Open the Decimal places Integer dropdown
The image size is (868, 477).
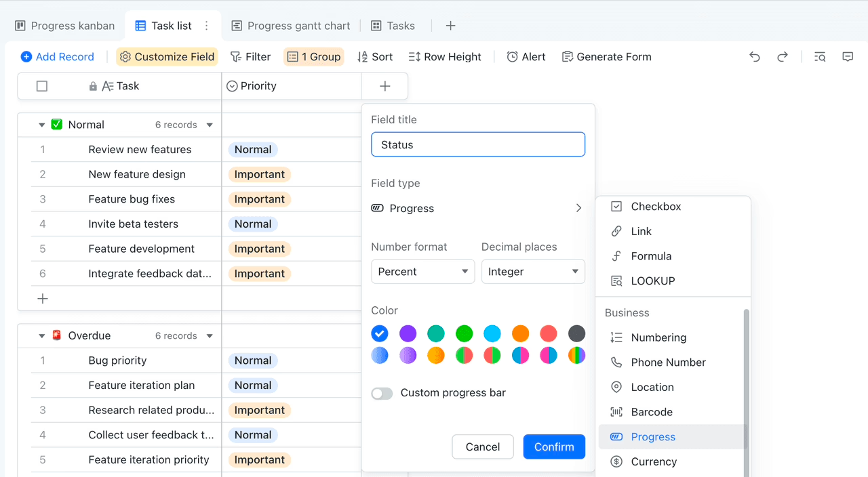point(533,272)
